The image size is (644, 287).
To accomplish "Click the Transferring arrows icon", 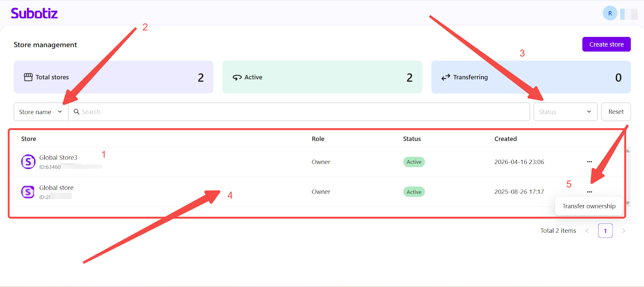I will point(446,77).
